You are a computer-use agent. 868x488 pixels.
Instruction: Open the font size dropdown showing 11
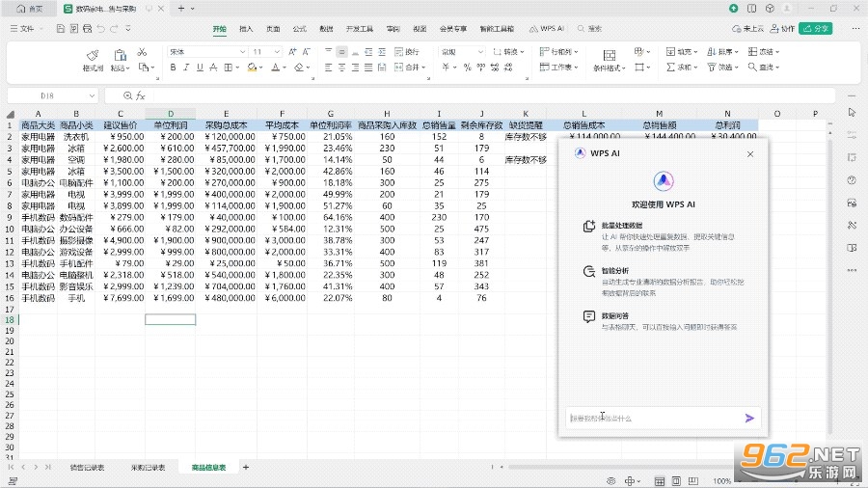coord(277,51)
